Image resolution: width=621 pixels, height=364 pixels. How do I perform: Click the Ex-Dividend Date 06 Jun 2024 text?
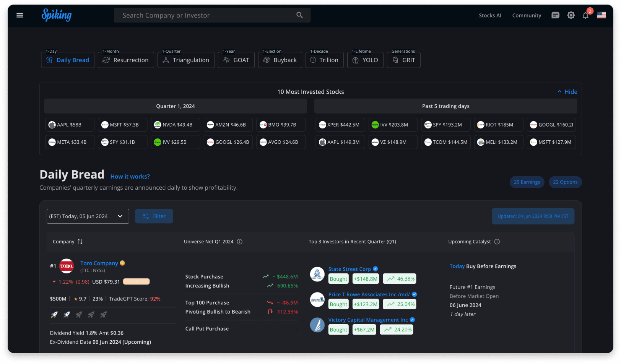pos(101,342)
